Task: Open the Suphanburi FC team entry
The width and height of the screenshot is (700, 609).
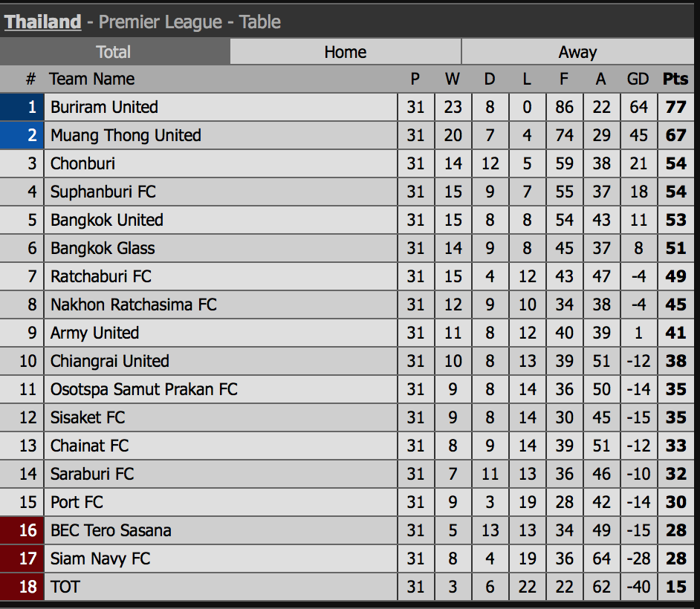Action: pos(103,192)
